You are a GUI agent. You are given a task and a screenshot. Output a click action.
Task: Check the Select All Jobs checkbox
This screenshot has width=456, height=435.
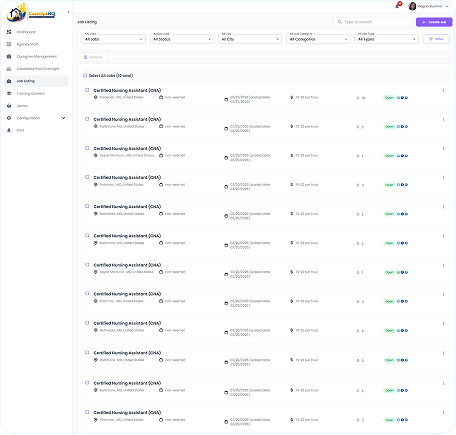85,76
